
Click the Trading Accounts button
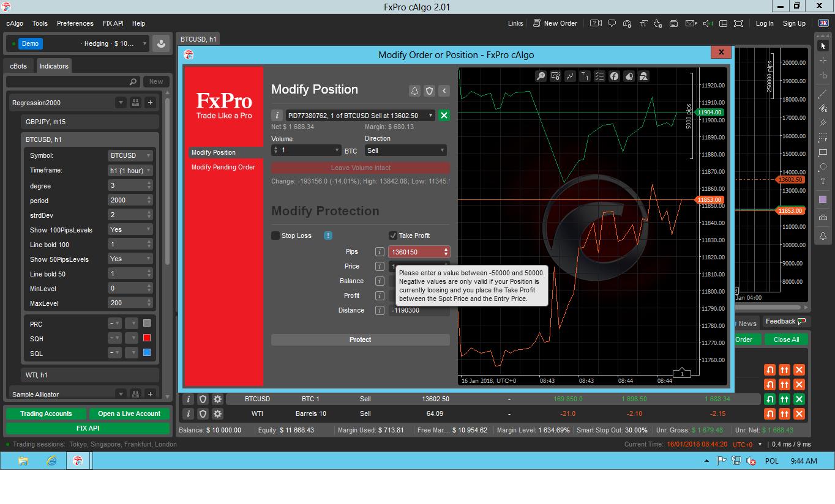point(46,413)
